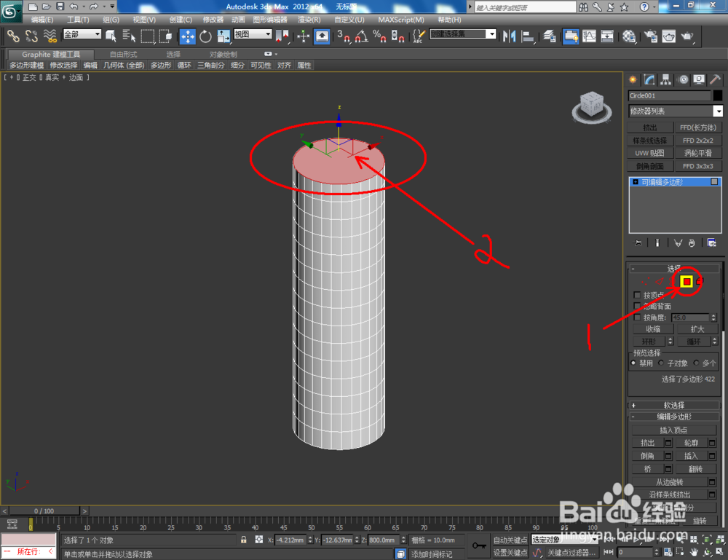Click the Render Production teapot icon
The width and height of the screenshot is (728, 560).
point(687,36)
